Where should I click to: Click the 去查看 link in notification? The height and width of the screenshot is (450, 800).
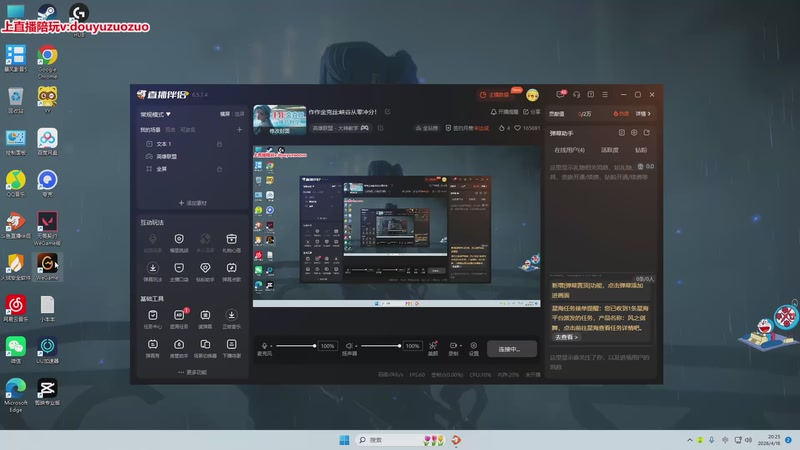click(566, 337)
